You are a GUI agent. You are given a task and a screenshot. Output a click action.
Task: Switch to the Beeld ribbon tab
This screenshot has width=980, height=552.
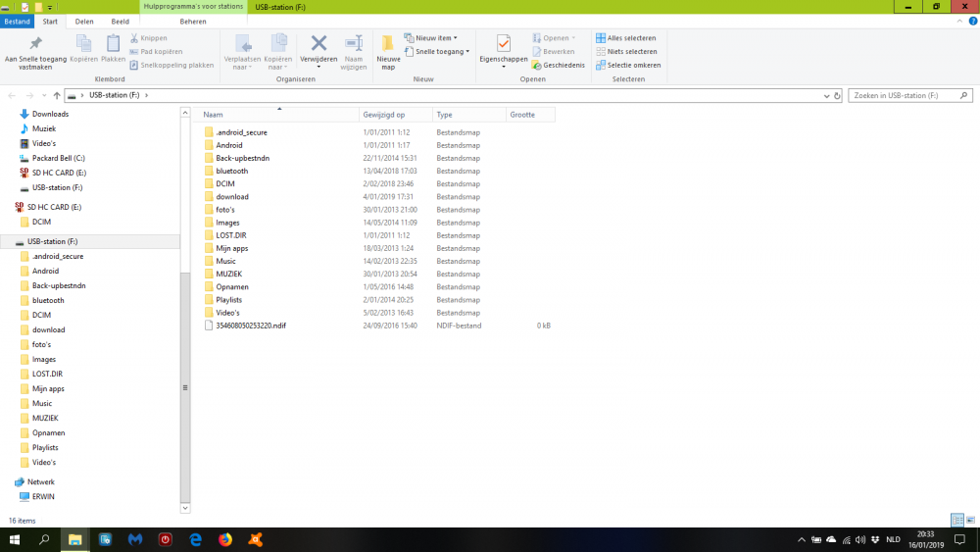point(120,21)
